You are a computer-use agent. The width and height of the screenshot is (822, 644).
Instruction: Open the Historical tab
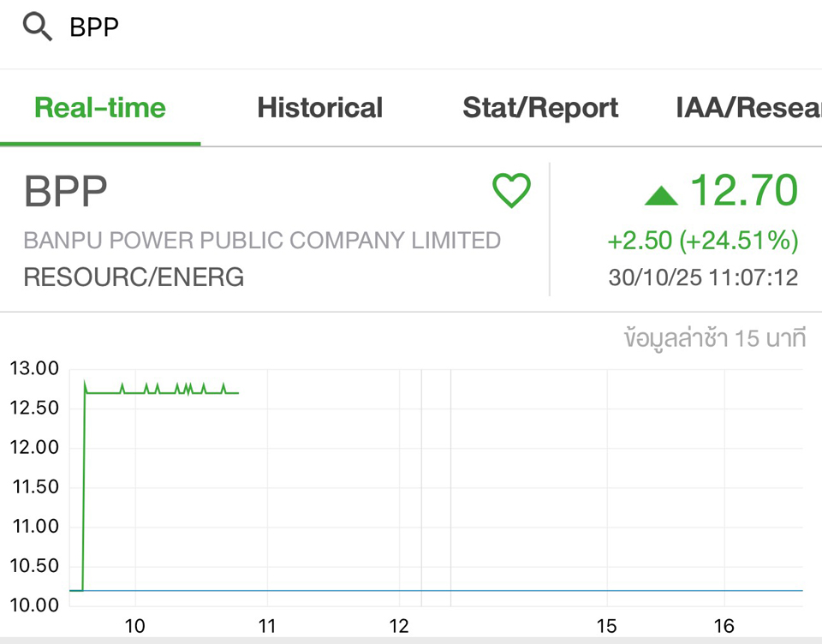click(x=319, y=108)
